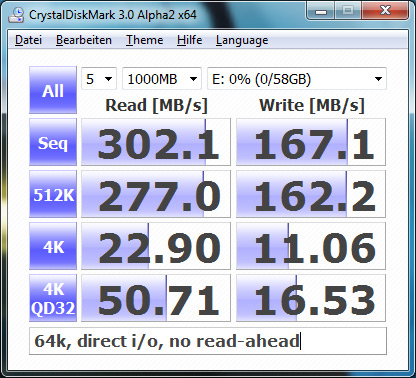The image size is (416, 378).
Task: Open the 1000MB test size dropdown
Action: pos(162,79)
